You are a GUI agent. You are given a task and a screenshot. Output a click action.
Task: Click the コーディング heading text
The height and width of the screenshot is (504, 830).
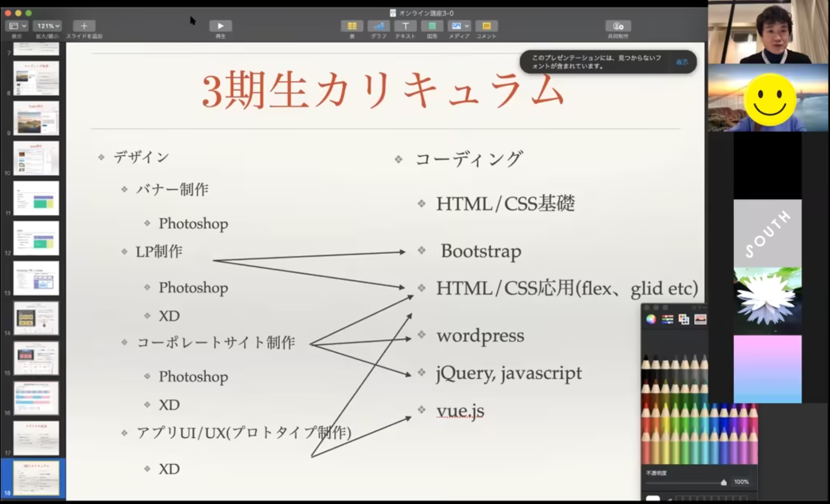pyautogui.click(x=469, y=159)
